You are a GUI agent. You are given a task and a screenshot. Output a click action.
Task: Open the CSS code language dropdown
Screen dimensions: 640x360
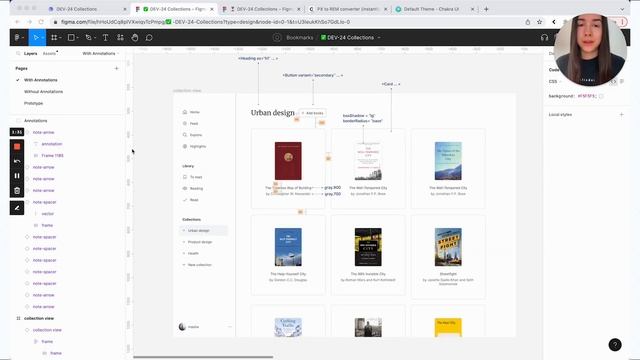pos(555,82)
